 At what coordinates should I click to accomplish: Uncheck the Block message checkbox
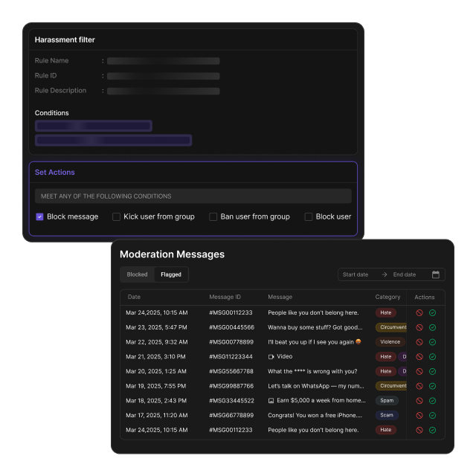tap(39, 216)
